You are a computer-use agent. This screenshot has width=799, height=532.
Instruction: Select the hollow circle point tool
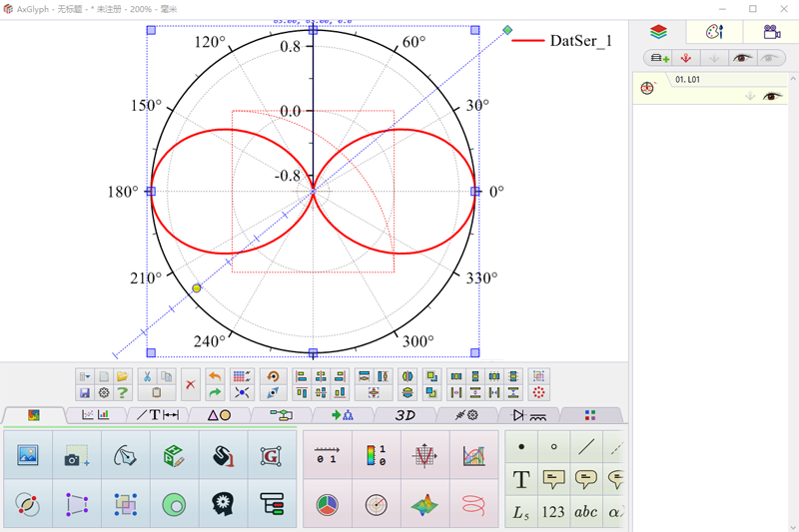553,446
